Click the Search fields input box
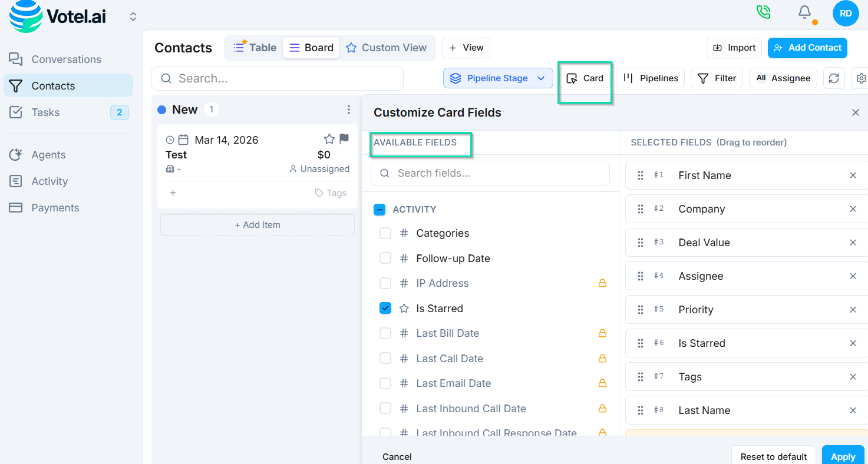Image resolution: width=868 pixels, height=464 pixels. (490, 173)
